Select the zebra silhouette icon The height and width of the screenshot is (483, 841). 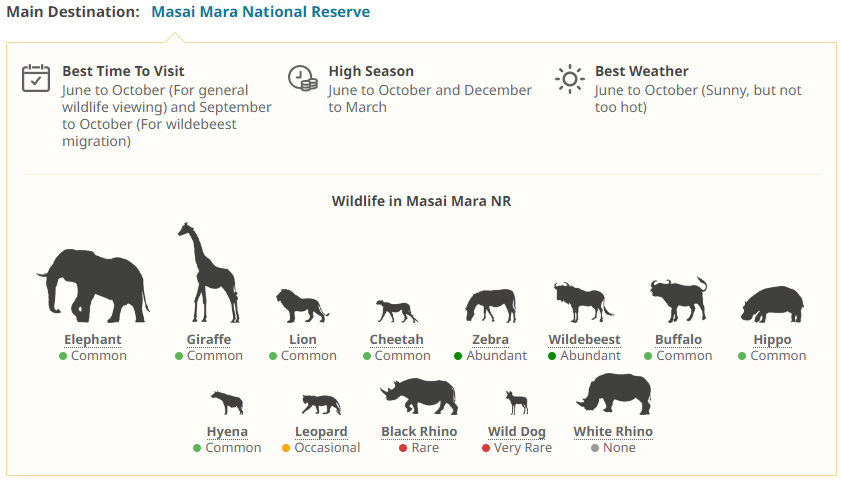pos(490,304)
